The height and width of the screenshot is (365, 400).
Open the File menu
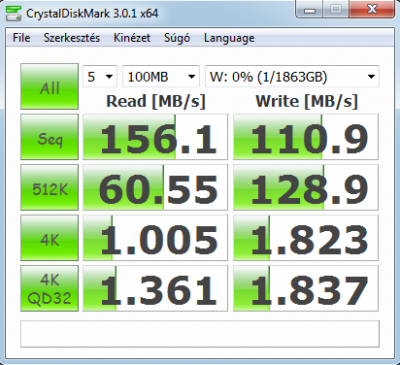click(x=21, y=38)
